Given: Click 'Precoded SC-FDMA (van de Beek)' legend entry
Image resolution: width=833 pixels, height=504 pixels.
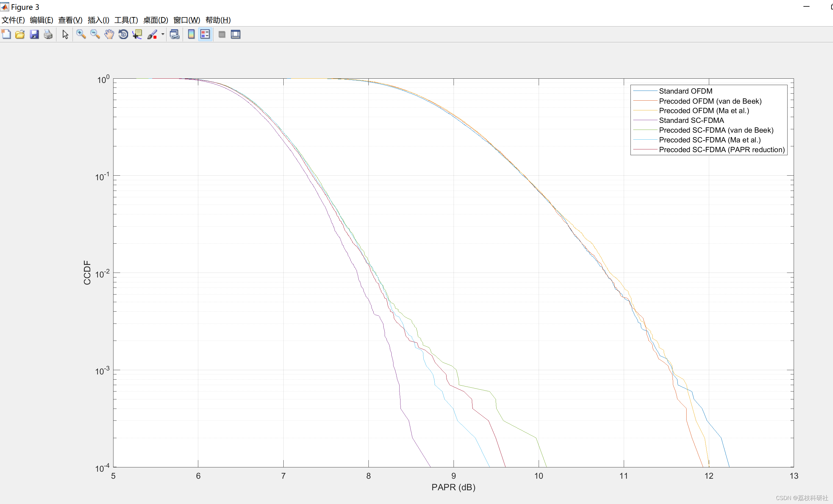Looking at the screenshot, I should coord(716,130).
